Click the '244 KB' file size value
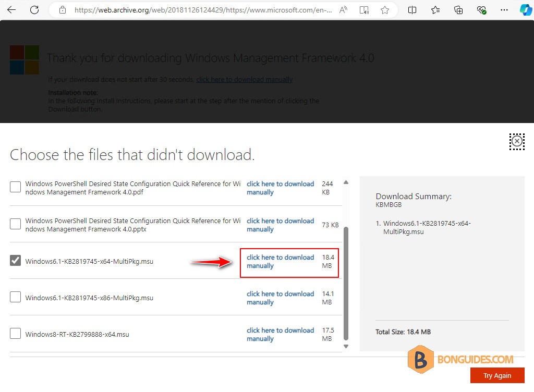 click(x=327, y=188)
